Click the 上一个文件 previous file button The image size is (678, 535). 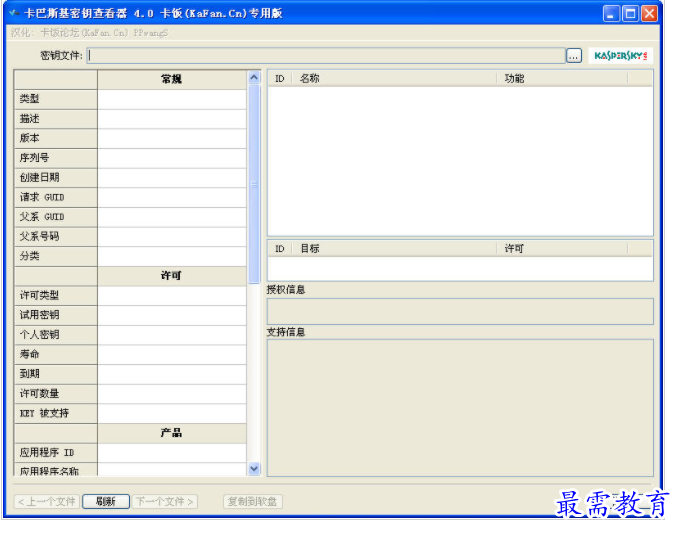coord(47,502)
